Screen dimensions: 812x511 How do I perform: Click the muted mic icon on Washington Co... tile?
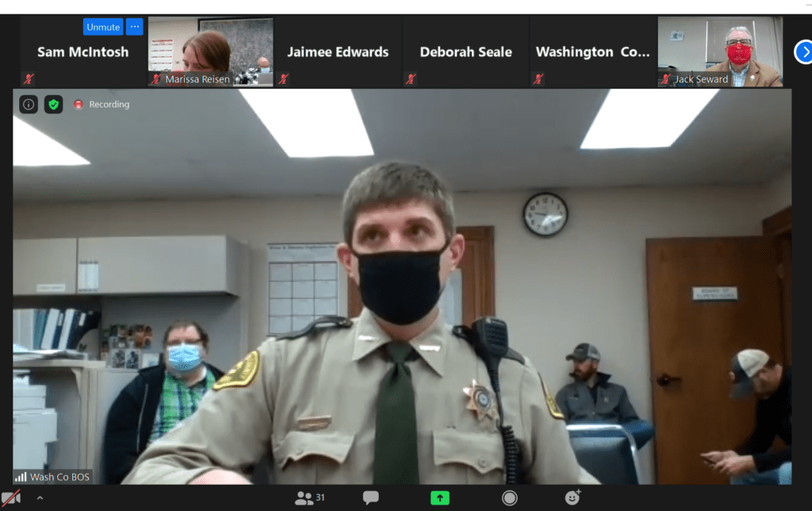pyautogui.click(x=538, y=79)
